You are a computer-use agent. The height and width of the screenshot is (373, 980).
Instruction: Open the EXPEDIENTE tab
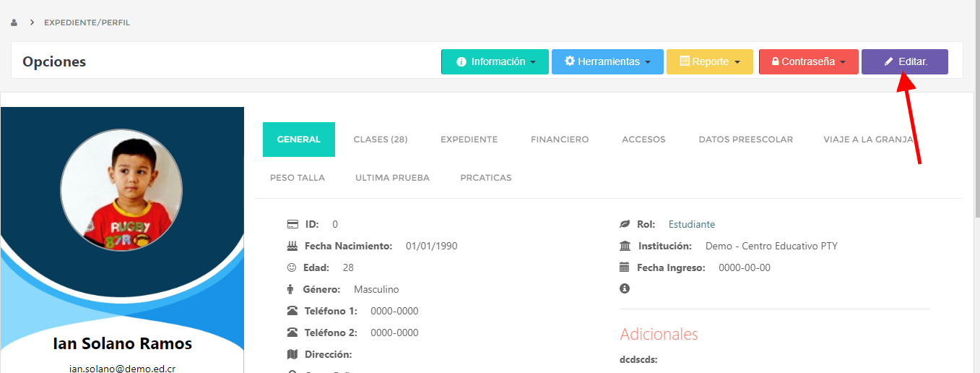tap(469, 140)
